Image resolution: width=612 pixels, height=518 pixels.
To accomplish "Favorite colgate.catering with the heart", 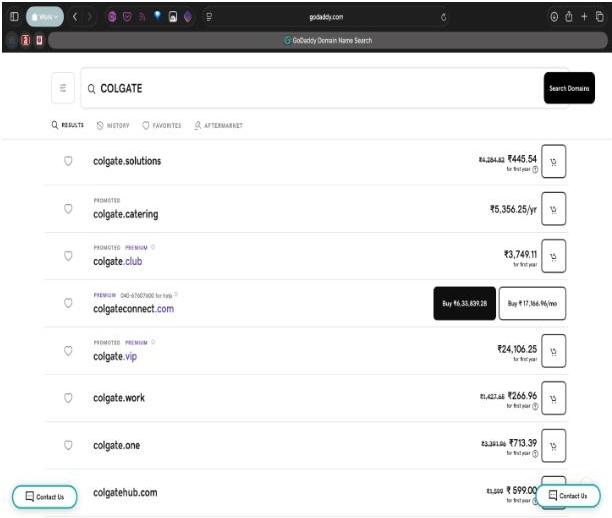I will click(x=68, y=208).
